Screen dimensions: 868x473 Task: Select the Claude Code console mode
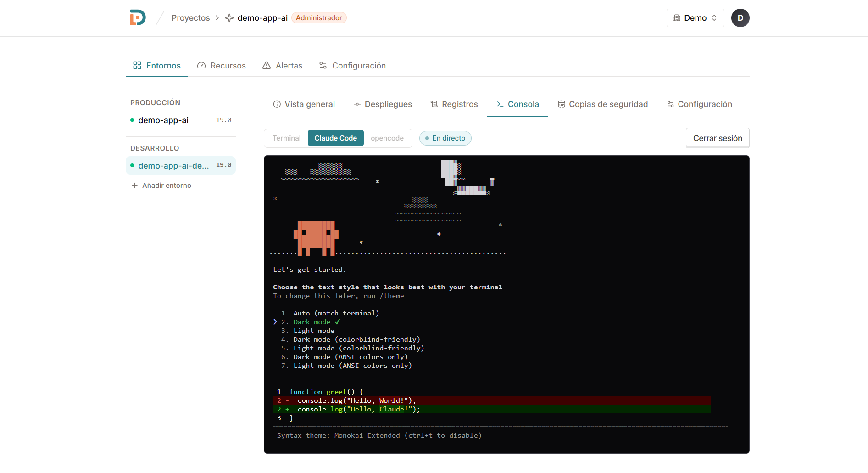336,138
